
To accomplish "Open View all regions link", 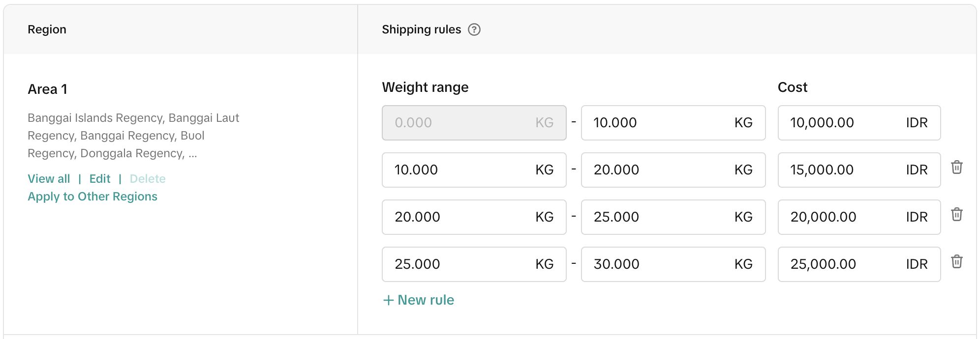I will click(x=49, y=179).
